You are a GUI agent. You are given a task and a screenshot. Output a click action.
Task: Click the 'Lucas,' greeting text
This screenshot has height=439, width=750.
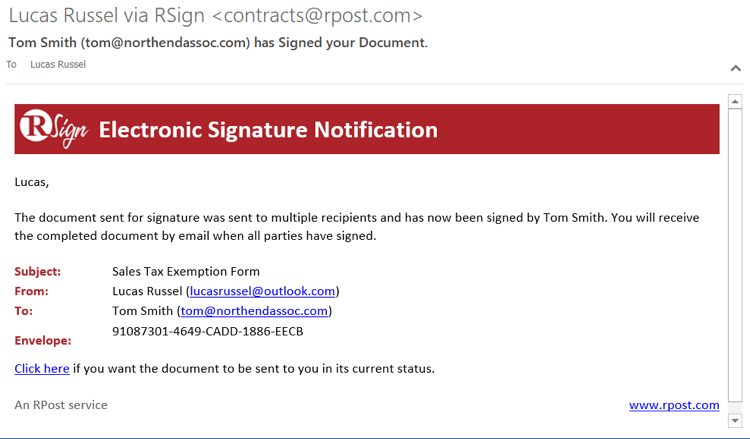click(x=32, y=182)
